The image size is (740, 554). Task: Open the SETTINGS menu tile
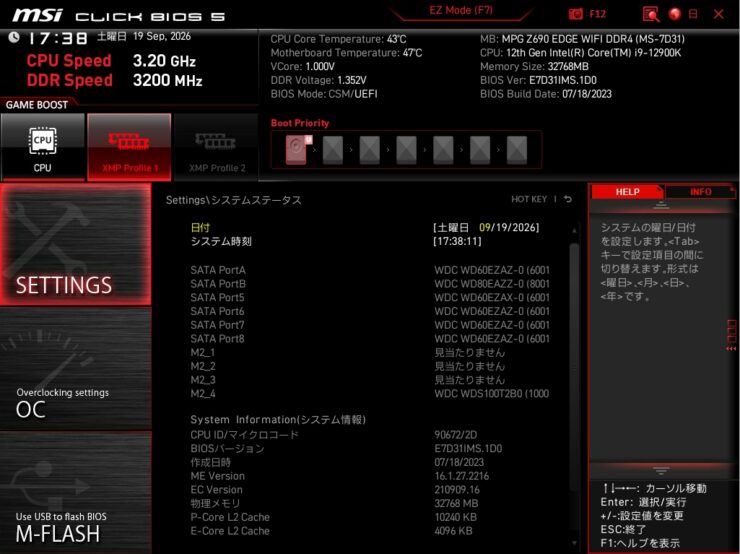pyautogui.click(x=76, y=244)
